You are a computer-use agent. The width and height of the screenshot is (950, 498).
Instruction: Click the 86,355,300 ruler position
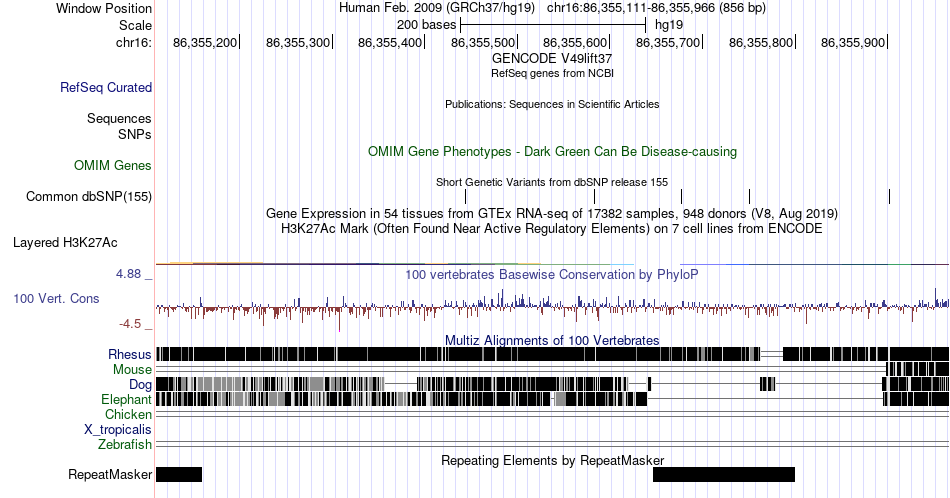(x=297, y=42)
